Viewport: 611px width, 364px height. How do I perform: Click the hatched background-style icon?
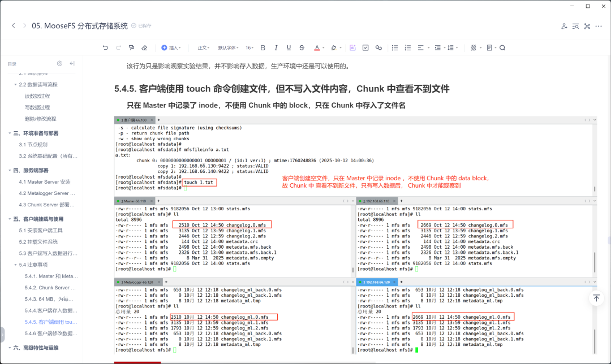[x=474, y=47]
